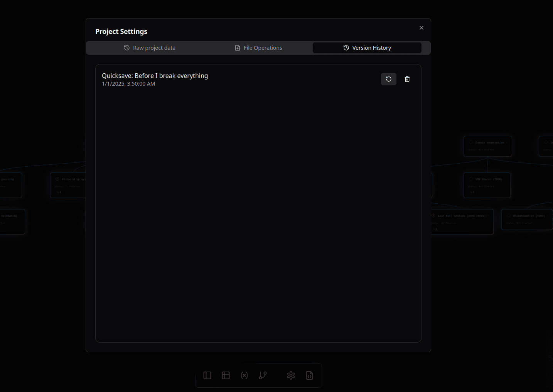The width and height of the screenshot is (553, 392).
Task: Expand chevron on SMB Shares (TODO) node
Action: point(505,179)
